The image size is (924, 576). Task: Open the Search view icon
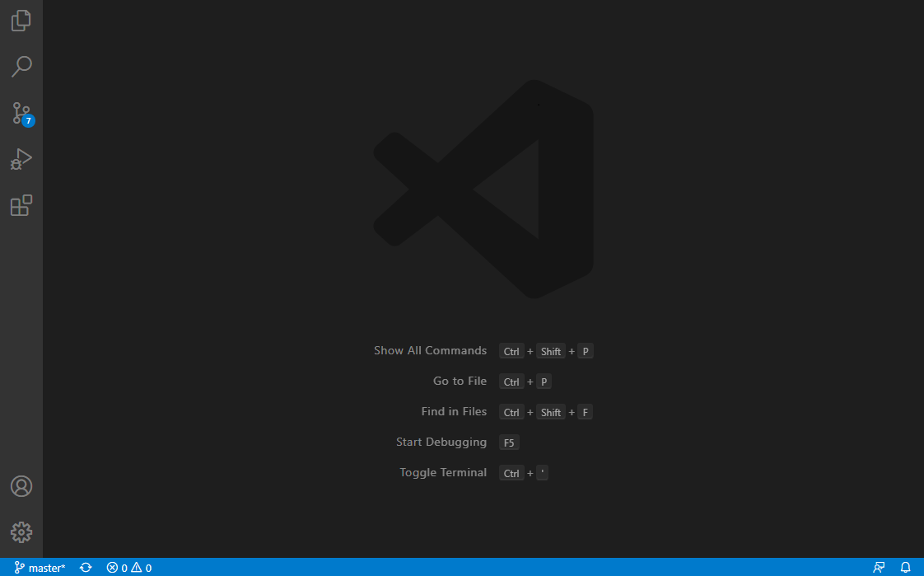point(21,67)
